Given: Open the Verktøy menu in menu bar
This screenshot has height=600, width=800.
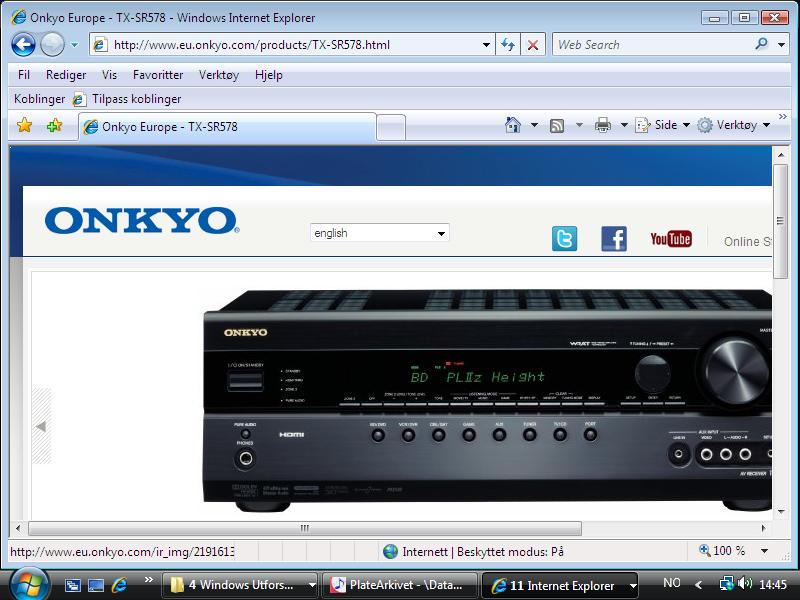Looking at the screenshot, I should [x=219, y=75].
